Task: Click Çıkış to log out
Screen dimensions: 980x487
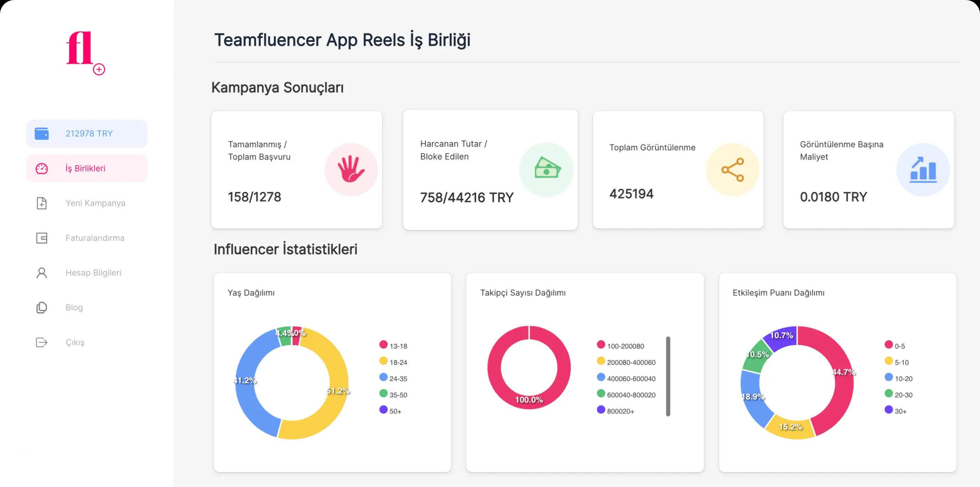Action: [87, 342]
